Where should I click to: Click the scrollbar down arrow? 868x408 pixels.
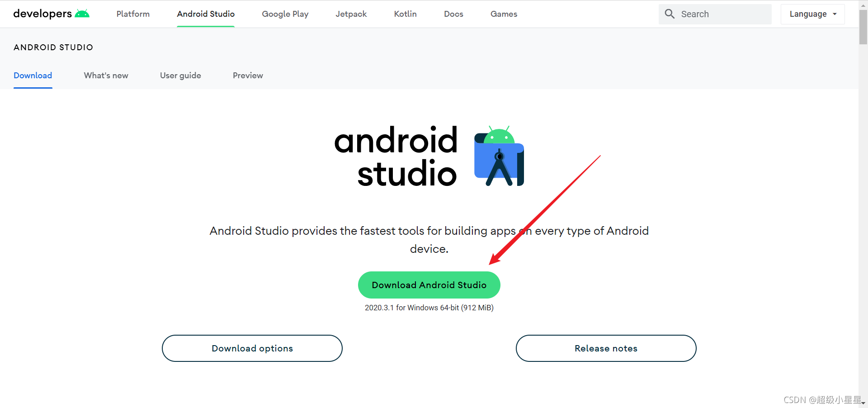point(863,403)
